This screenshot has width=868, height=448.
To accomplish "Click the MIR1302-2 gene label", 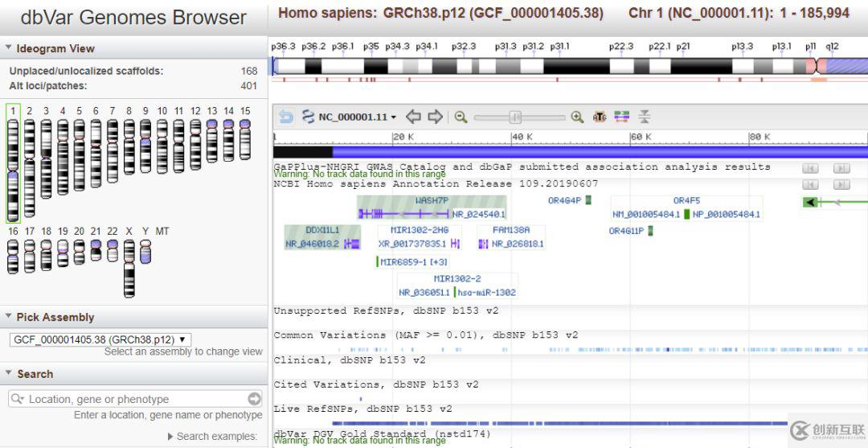I will tap(457, 278).
